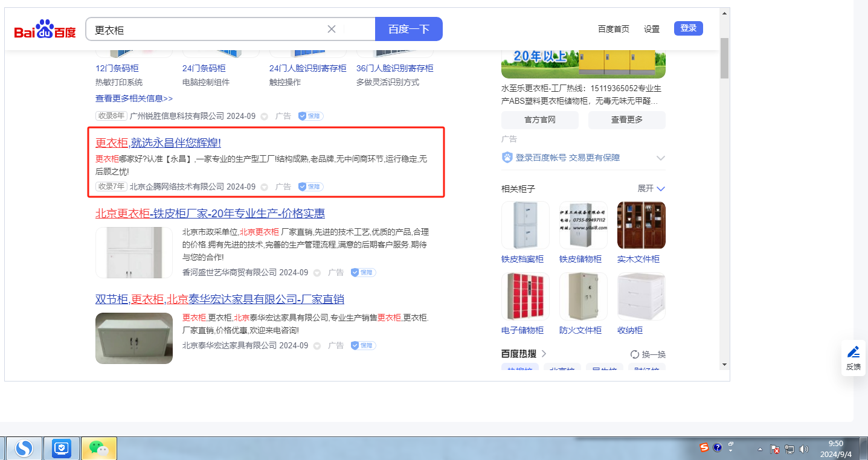
Task: Click the Baidu logo
Action: tap(45, 29)
